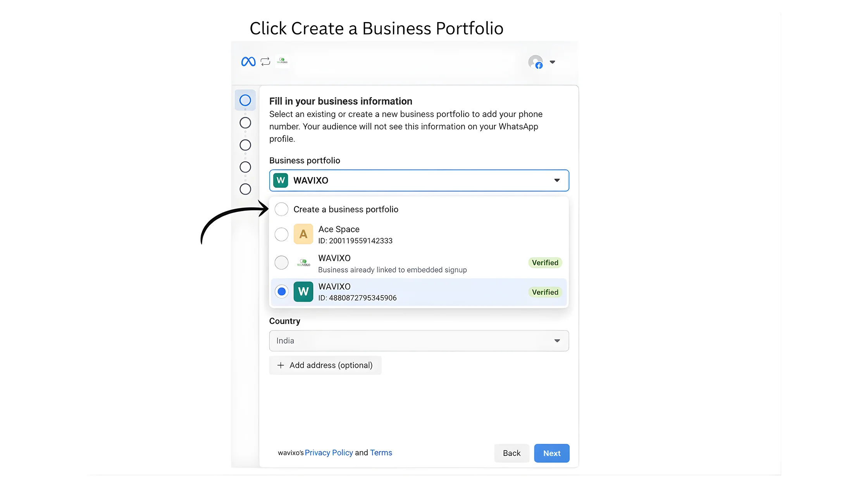Click the WAVIXO logo icon in the header

(x=282, y=61)
